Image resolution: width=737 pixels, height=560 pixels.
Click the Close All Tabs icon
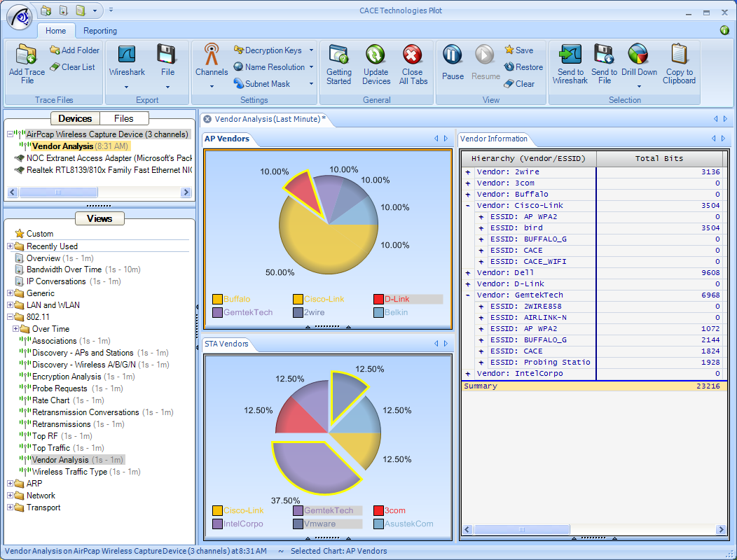[x=412, y=55]
